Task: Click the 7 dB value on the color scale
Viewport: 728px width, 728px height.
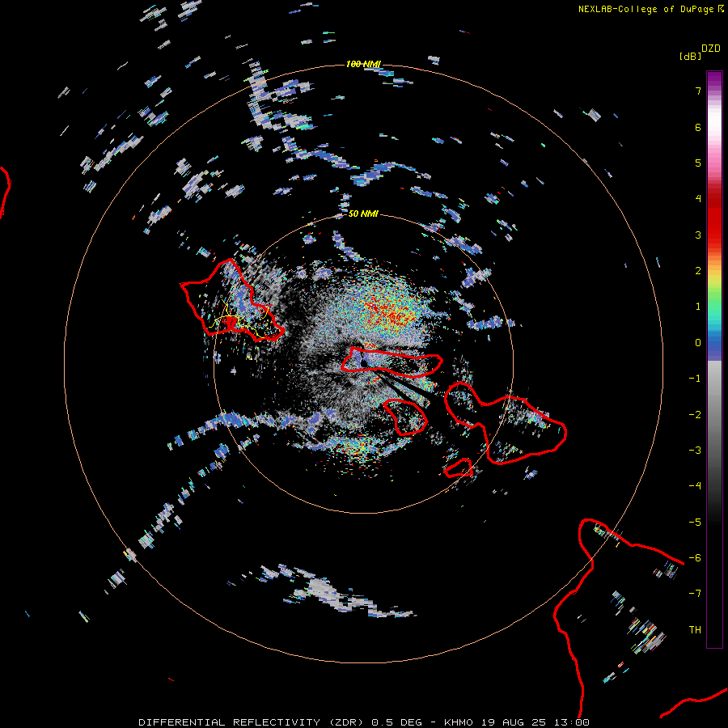Action: coord(698,91)
